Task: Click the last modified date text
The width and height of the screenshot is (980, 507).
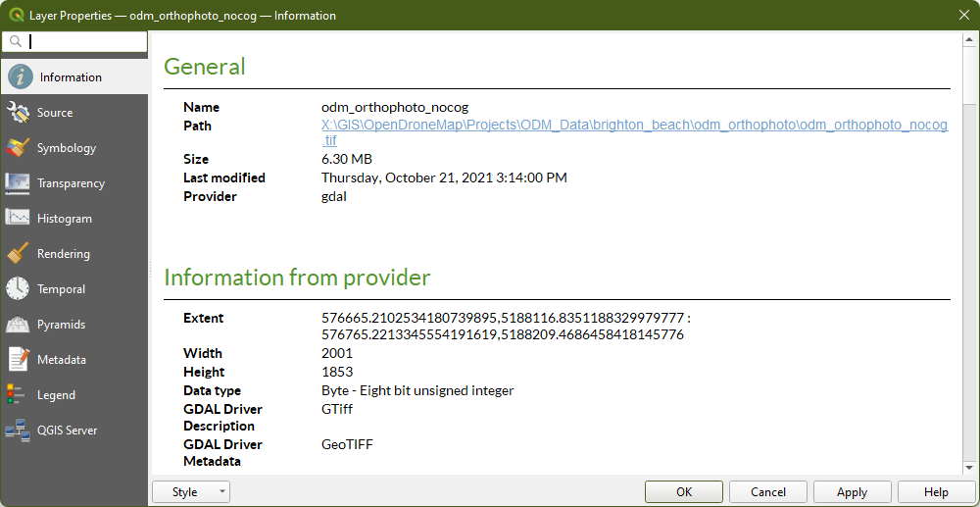Action: [x=444, y=177]
